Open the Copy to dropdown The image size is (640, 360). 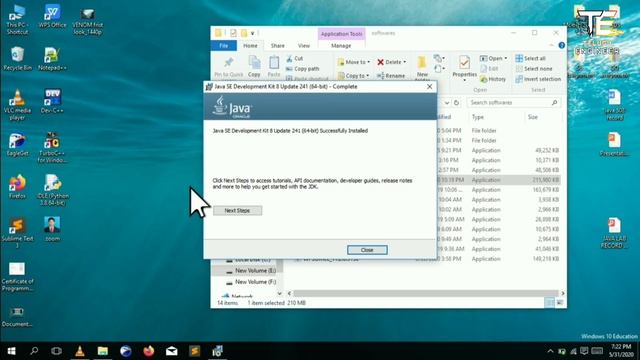(353, 76)
